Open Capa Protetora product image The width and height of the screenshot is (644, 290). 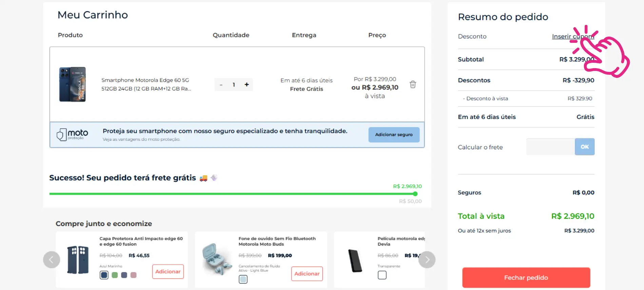(78, 260)
